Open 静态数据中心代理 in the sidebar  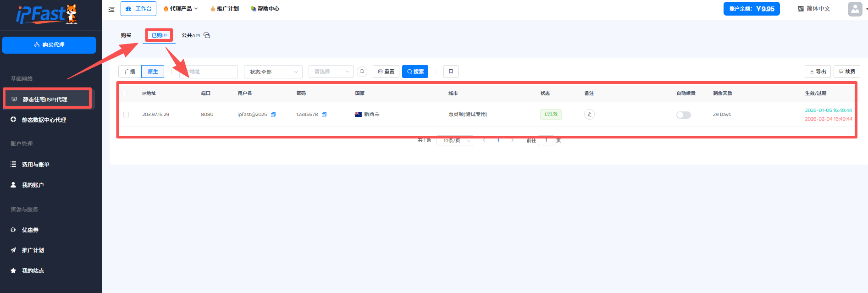click(44, 120)
